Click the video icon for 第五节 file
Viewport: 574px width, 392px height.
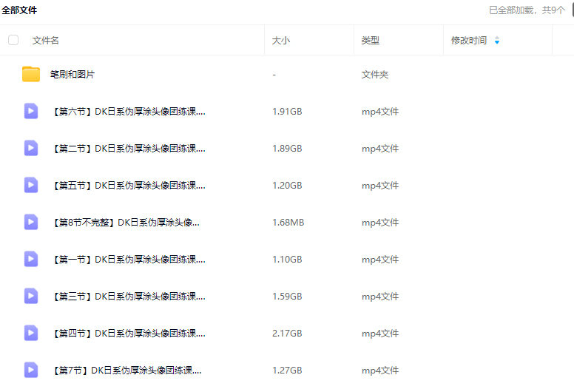pos(31,185)
